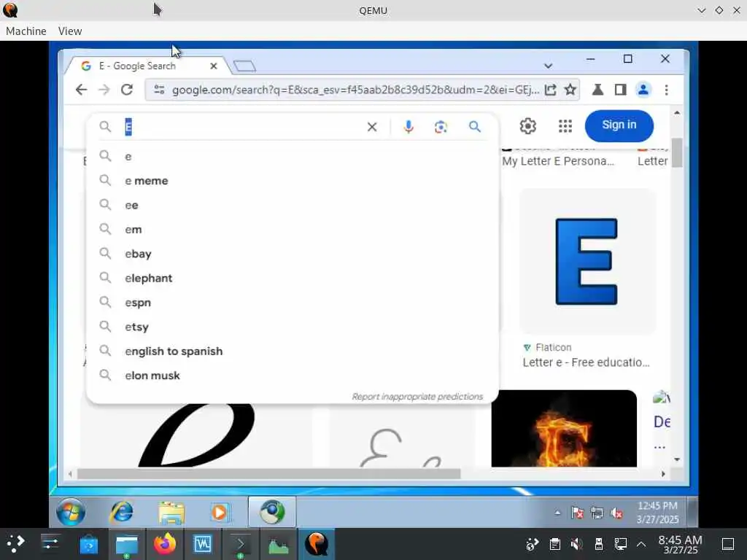Open a new Chrome tab

245,66
